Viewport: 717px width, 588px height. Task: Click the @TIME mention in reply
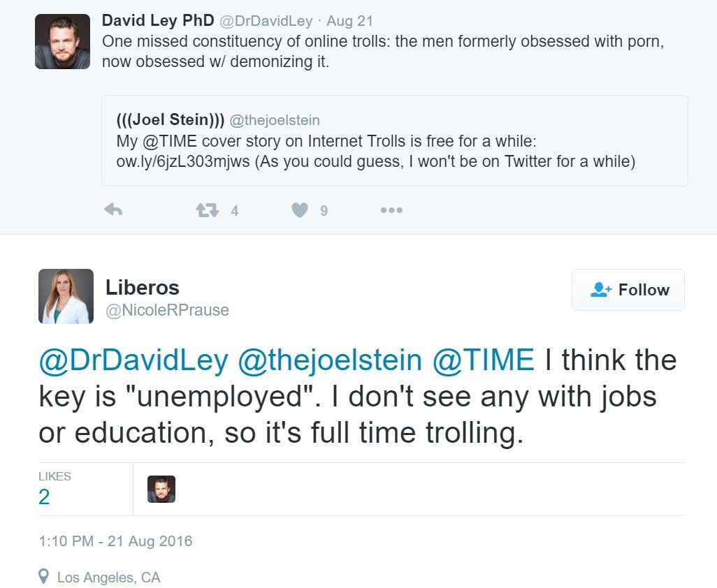coord(484,360)
